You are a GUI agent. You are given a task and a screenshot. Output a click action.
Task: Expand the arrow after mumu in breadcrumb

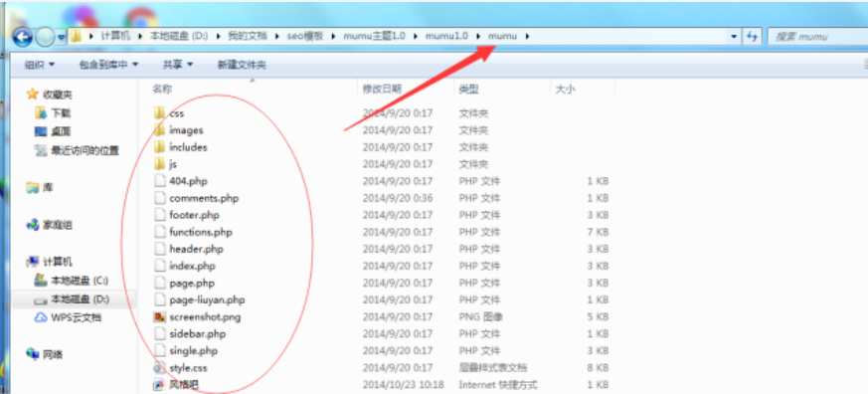527,36
